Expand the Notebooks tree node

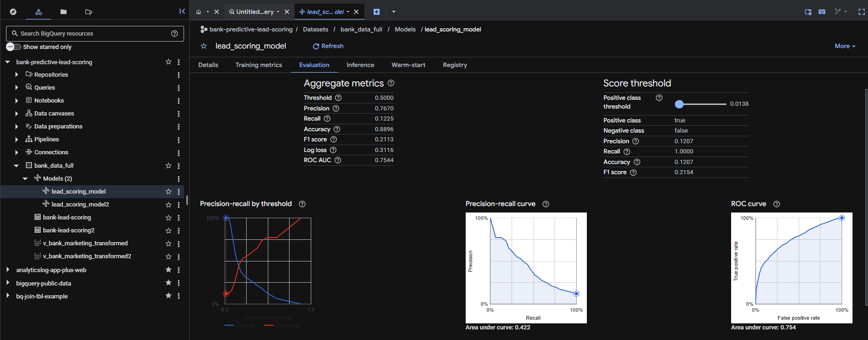coord(17,101)
